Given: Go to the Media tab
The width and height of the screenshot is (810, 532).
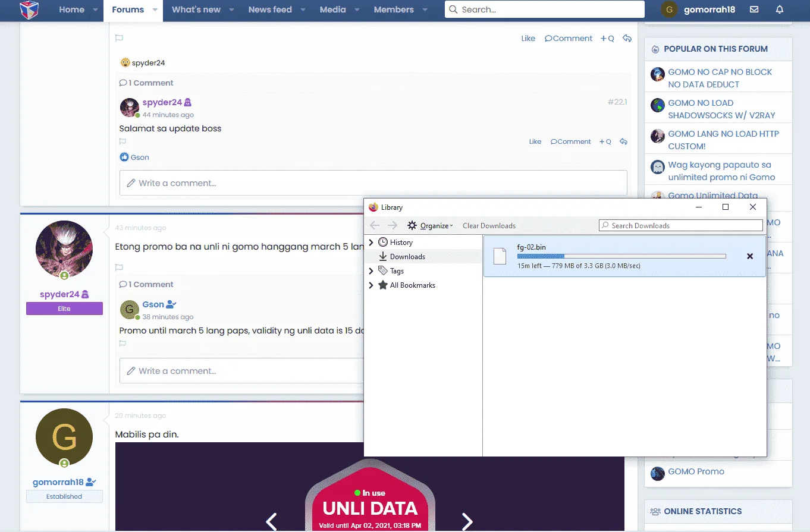Looking at the screenshot, I should (333, 10).
